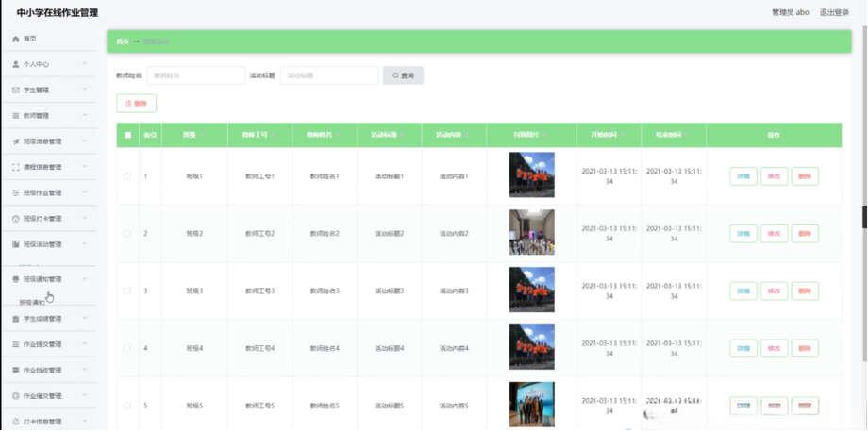This screenshot has width=868, height=431.
Task: Check the box for row 班级2
Action: point(127,234)
